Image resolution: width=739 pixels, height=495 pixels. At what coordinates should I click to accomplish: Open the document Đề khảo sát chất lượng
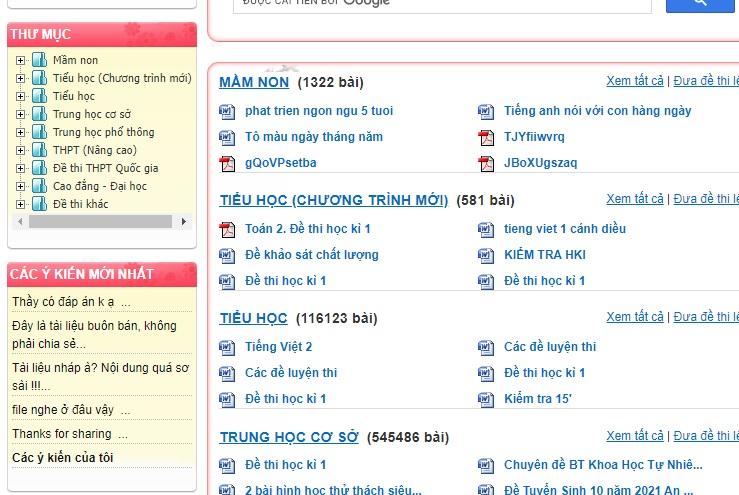coord(312,255)
